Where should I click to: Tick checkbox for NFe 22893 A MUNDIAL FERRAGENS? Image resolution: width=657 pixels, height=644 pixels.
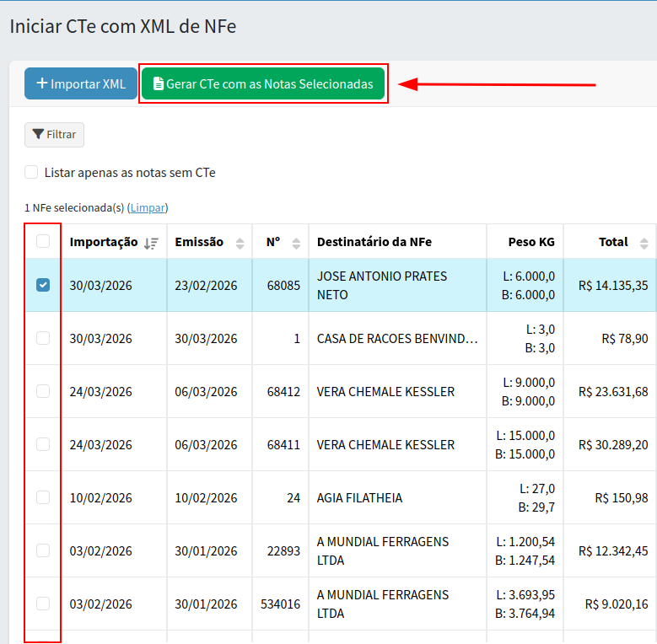(43, 550)
